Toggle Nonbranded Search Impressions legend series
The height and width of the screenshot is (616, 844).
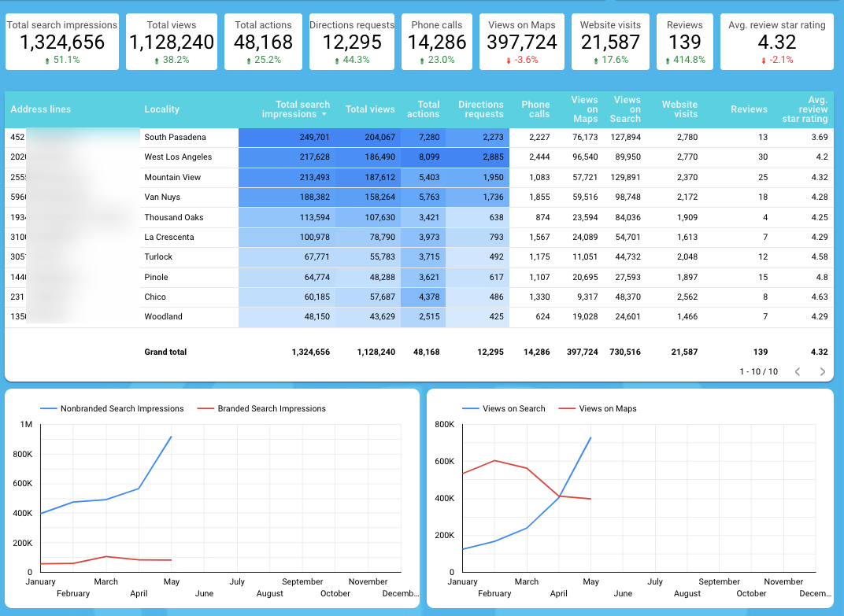click(121, 408)
